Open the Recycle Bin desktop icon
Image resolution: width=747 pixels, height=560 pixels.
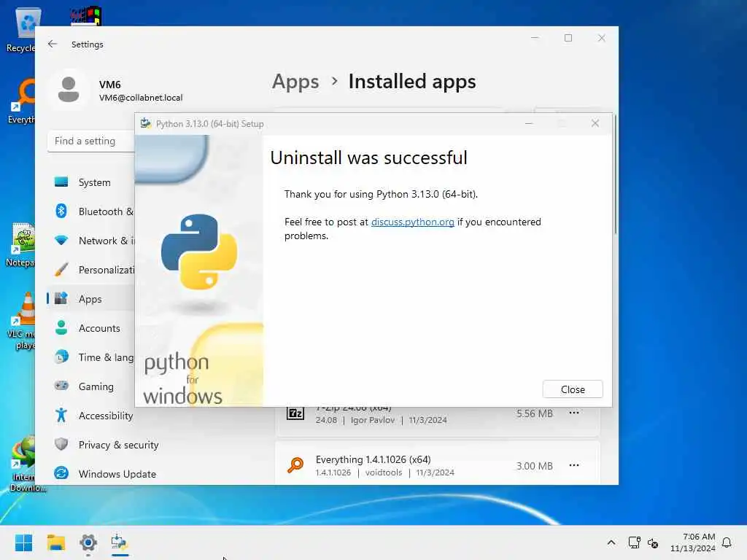(x=21, y=29)
